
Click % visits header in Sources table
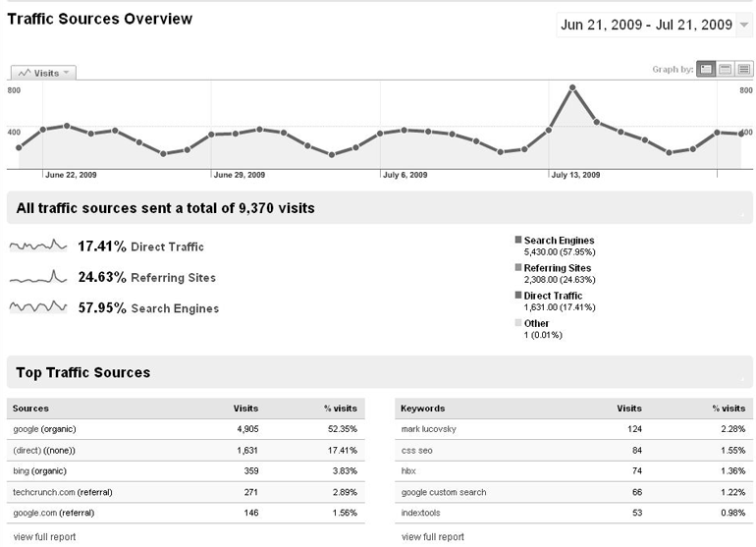click(341, 409)
